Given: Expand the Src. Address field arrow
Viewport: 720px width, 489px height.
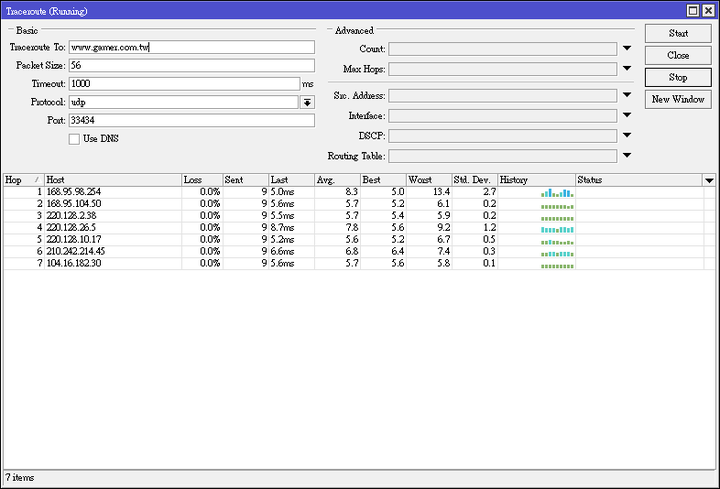Looking at the screenshot, I should (x=627, y=95).
